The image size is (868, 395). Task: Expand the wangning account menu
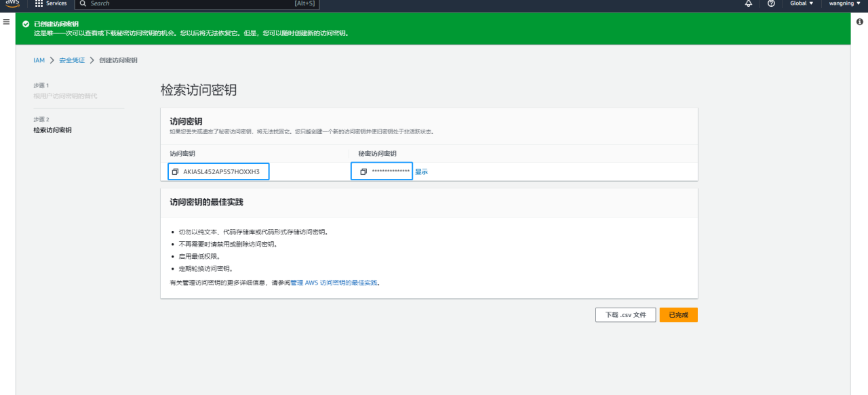[x=845, y=3]
